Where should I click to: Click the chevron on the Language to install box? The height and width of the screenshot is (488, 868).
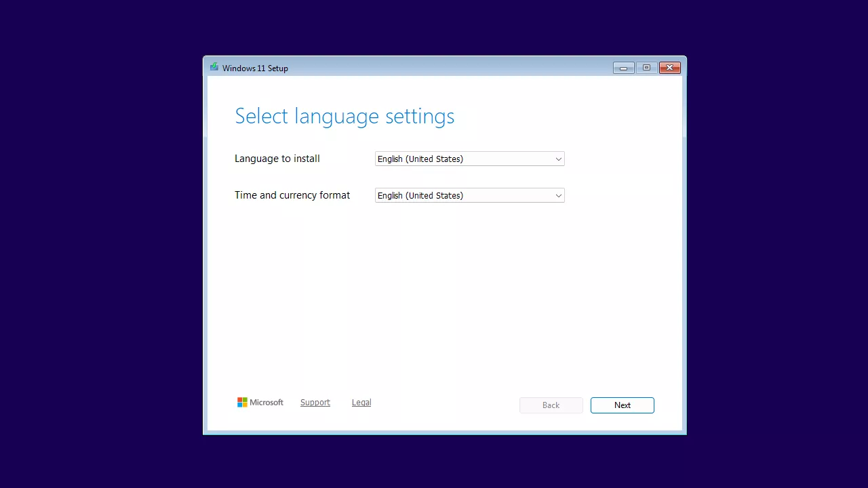pos(558,159)
